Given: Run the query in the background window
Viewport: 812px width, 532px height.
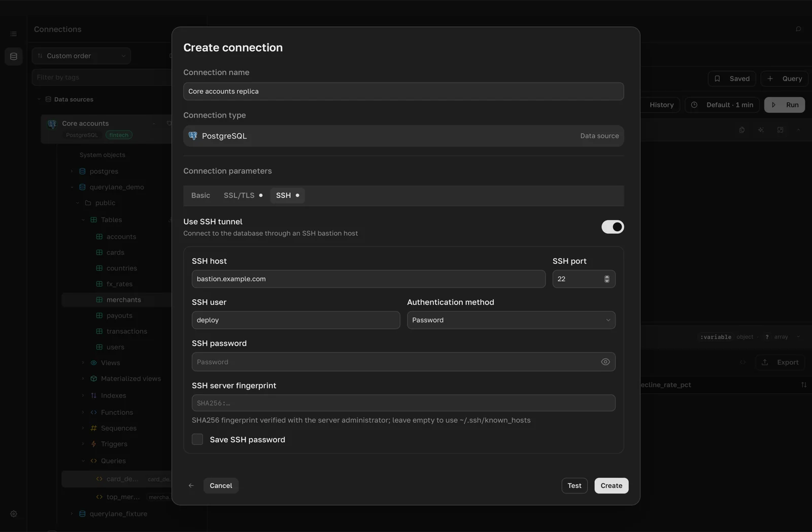Looking at the screenshot, I should pos(785,105).
